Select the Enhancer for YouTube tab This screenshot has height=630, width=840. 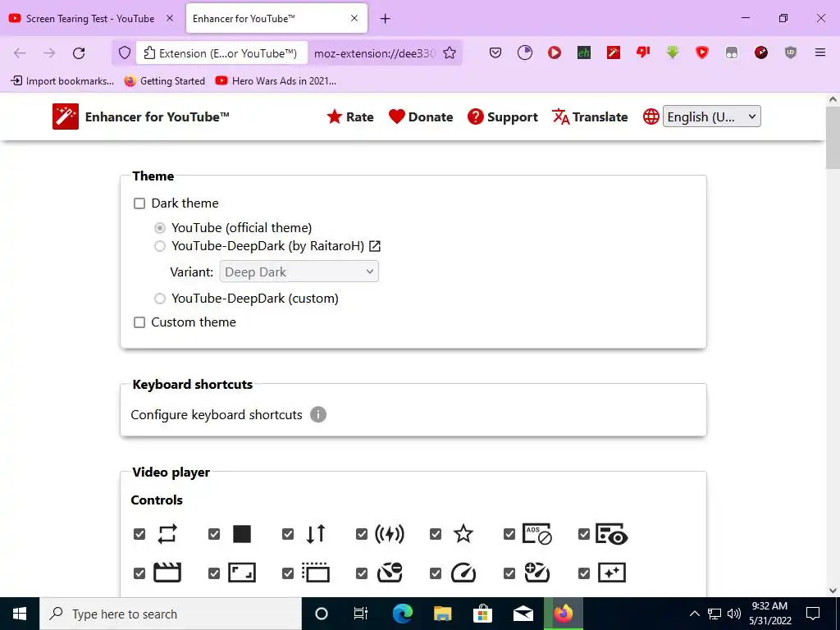[276, 19]
